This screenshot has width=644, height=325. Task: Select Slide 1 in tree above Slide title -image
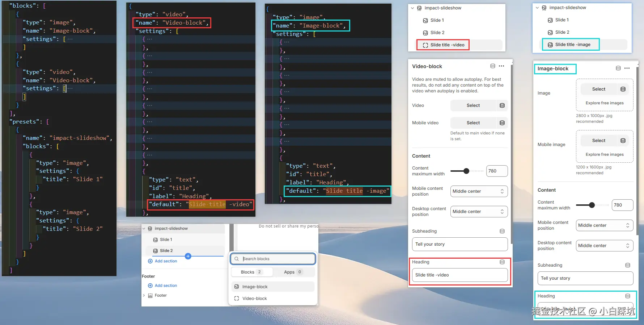[562, 20]
